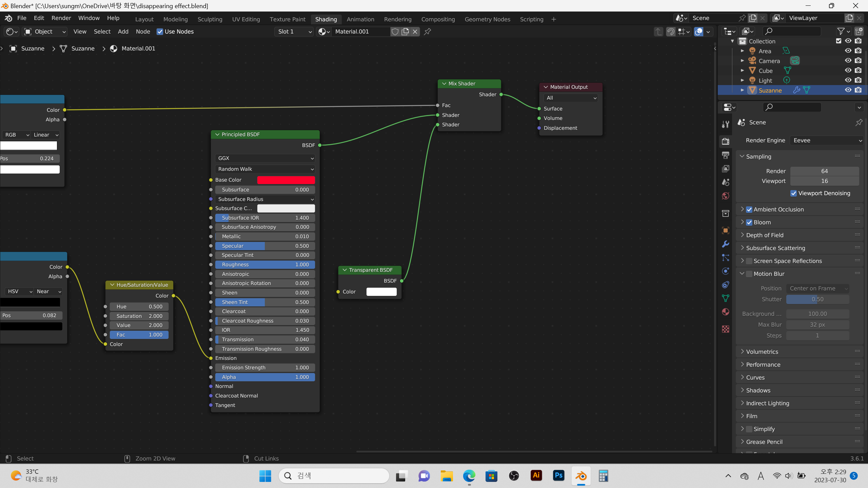Screen dimensions: 868x488
Task: Open the Render menu
Action: 61,18
